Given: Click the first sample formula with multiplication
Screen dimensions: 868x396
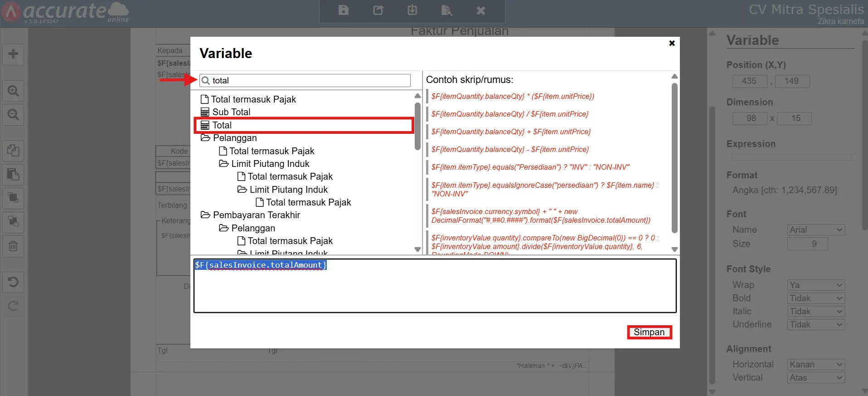Looking at the screenshot, I should [512, 96].
